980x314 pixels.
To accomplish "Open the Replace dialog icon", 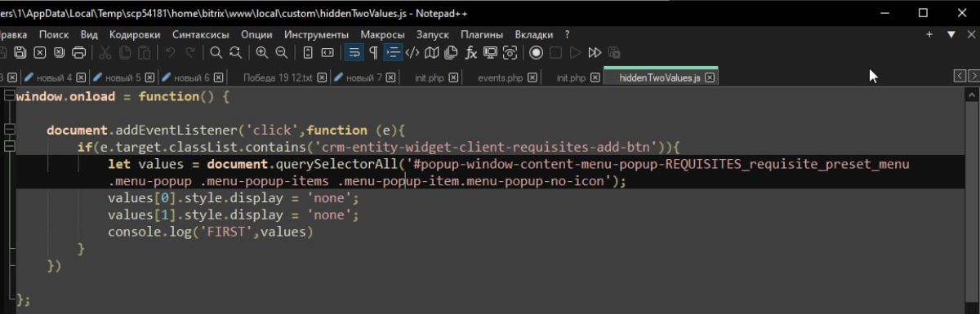I will pos(236,53).
